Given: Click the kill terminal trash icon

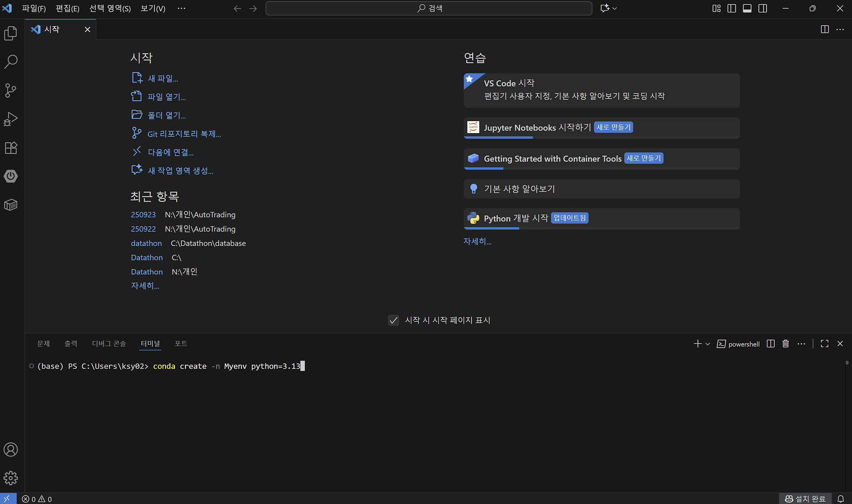Looking at the screenshot, I should (785, 344).
